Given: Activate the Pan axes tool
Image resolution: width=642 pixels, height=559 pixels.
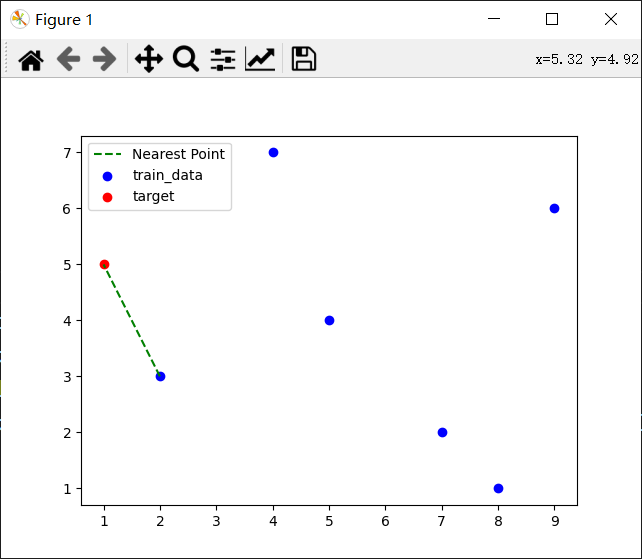Looking at the screenshot, I should 149,59.
